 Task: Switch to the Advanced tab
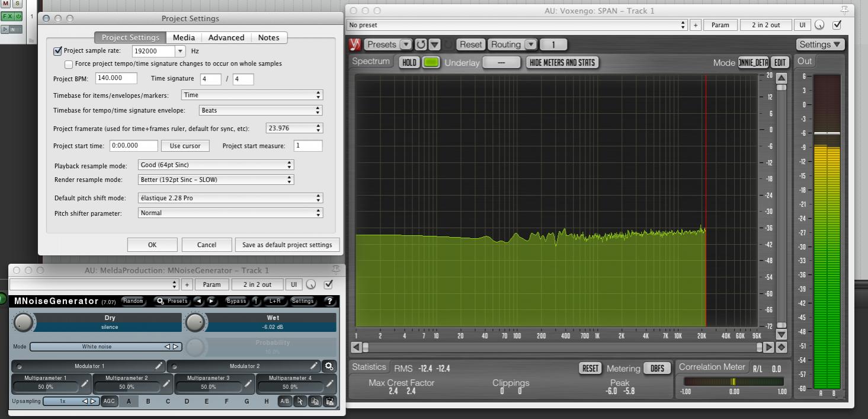coord(226,37)
